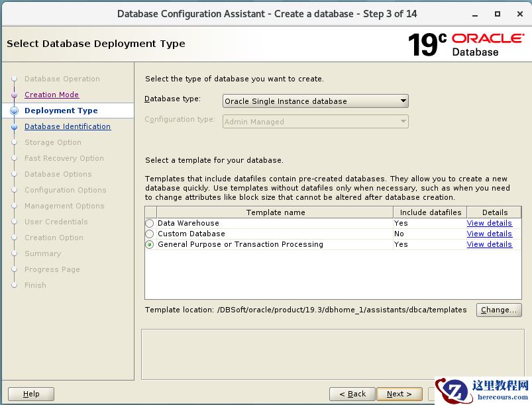
Task: Close the Database Configuration Assistant window
Action: [x=520, y=14]
